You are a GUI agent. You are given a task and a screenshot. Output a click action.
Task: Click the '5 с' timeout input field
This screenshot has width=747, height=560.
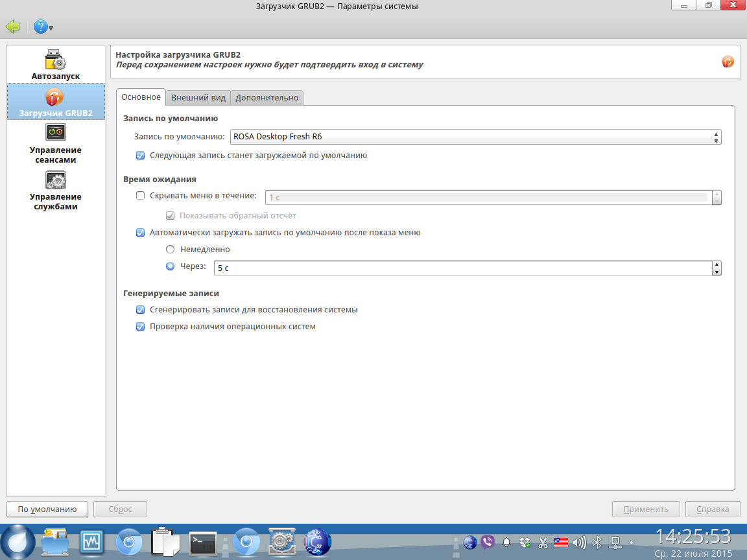463,268
